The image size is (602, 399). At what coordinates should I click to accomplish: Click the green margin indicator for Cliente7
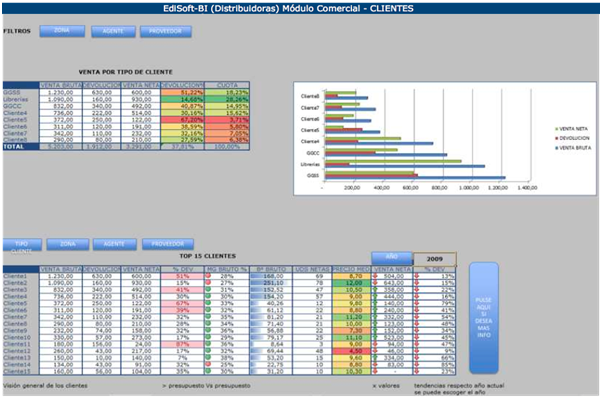[208, 317]
